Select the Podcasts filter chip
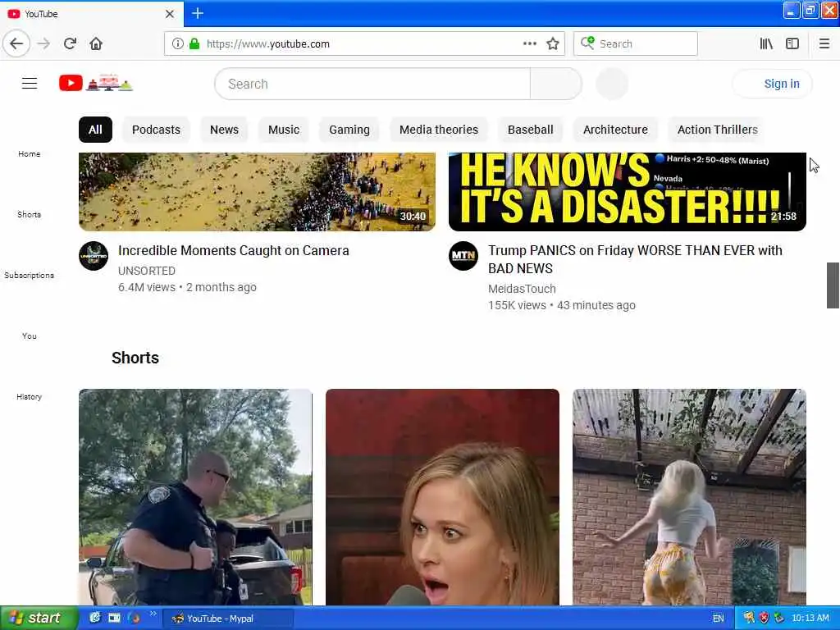The height and width of the screenshot is (630, 840). (156, 130)
